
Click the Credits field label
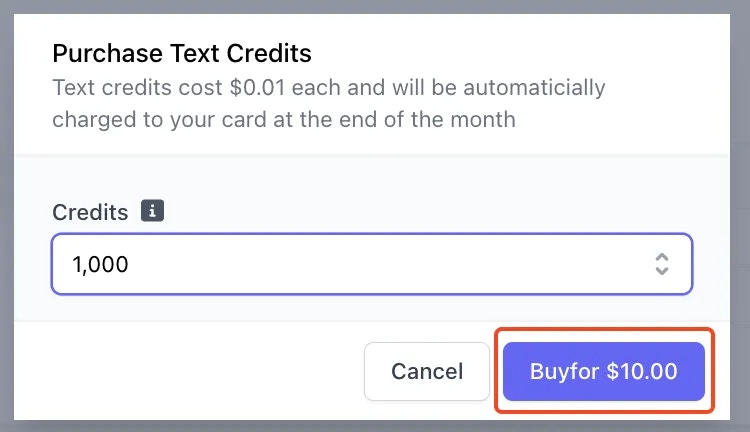[x=90, y=212]
